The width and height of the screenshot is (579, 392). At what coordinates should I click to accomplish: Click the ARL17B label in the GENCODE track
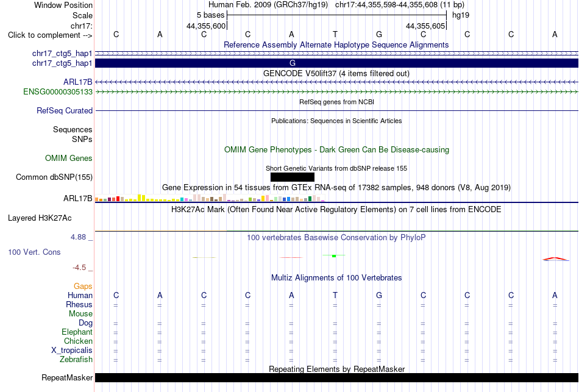[78, 82]
